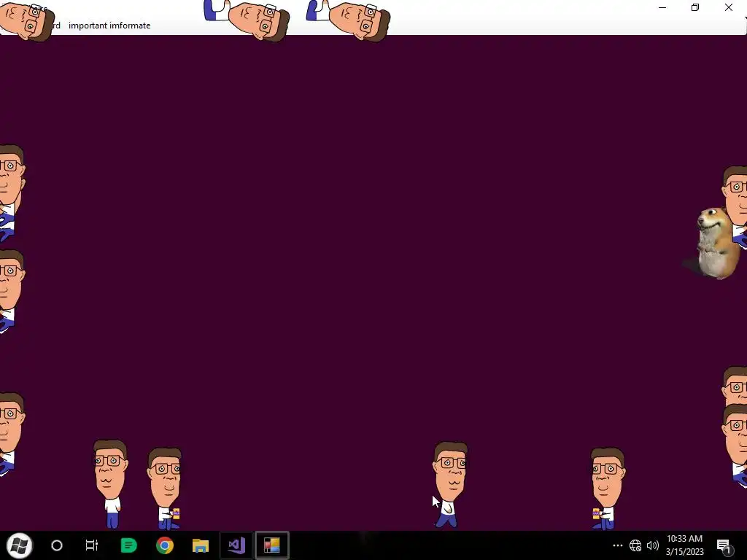The height and width of the screenshot is (560, 747).
Task: Show hidden system tray icons
Action: (617, 545)
